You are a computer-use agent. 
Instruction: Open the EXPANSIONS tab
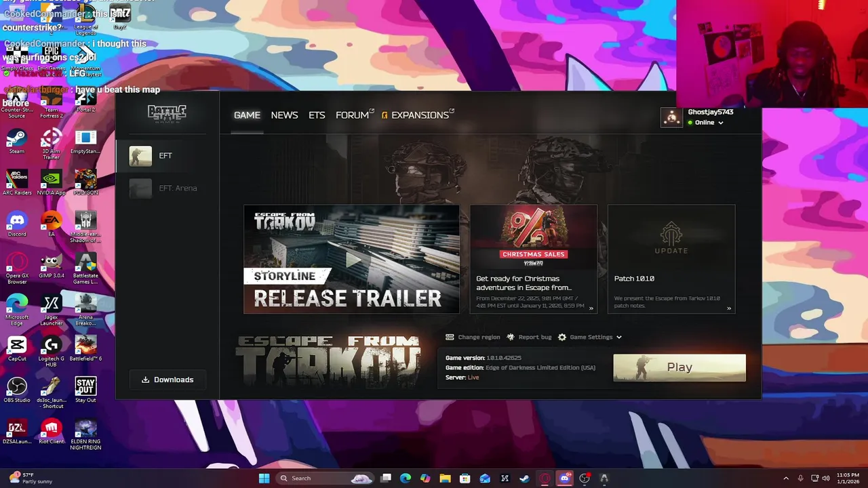click(418, 115)
